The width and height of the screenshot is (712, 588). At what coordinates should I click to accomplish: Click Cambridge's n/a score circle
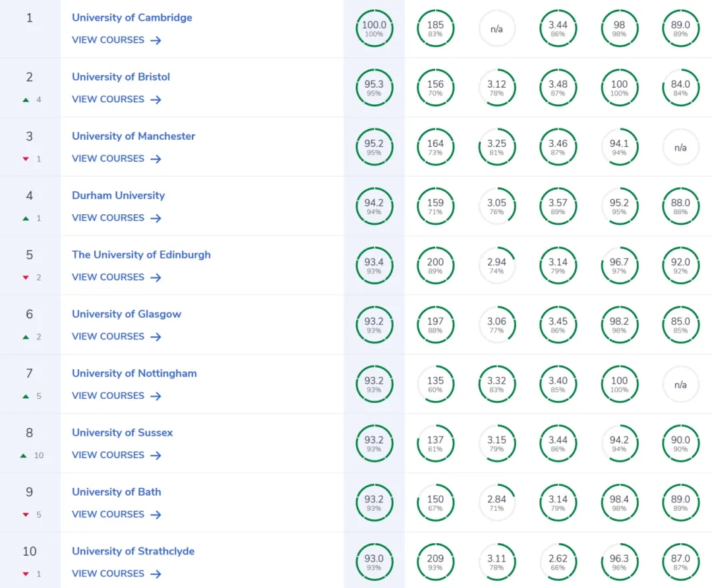tap(496, 28)
